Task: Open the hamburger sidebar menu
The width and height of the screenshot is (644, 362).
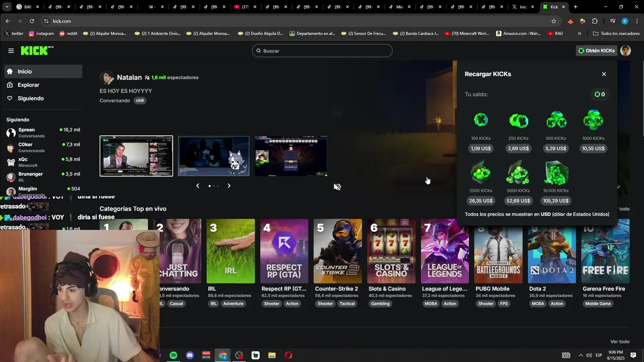Action: [11, 51]
